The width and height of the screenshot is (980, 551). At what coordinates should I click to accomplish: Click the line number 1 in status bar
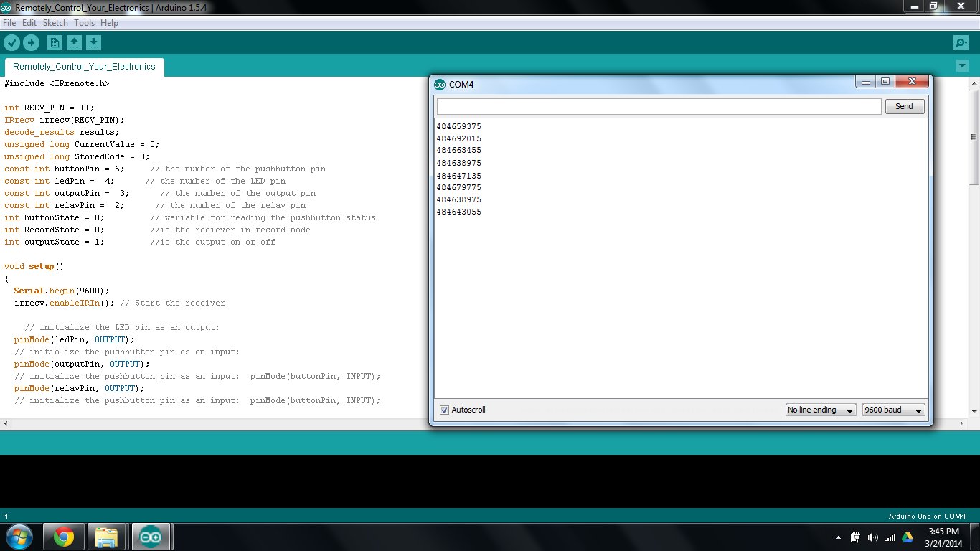point(6,516)
